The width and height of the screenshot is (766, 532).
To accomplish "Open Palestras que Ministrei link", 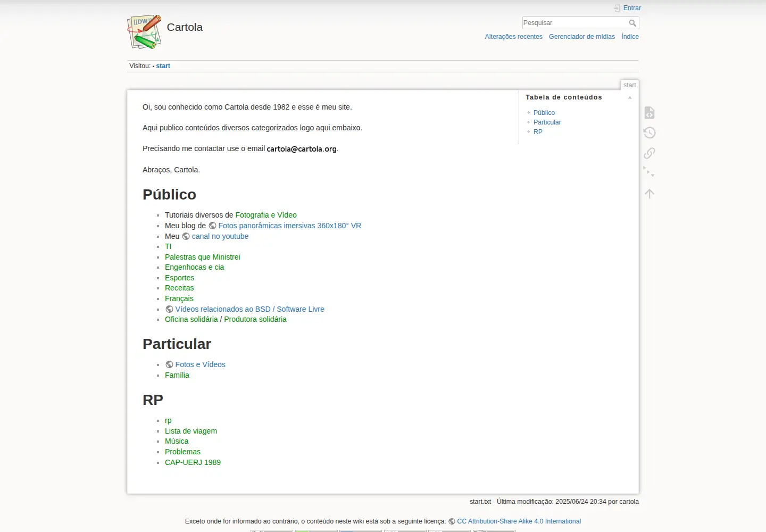I will (203, 257).
